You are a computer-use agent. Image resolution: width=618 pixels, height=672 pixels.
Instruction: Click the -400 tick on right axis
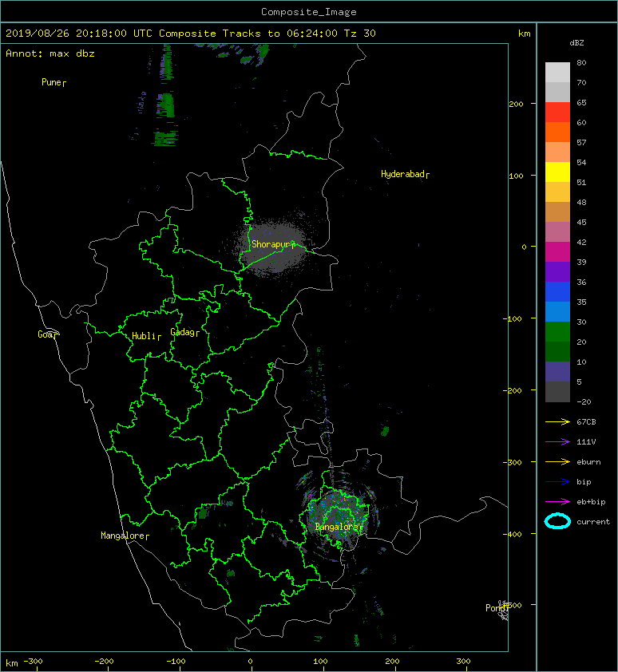[x=512, y=534]
